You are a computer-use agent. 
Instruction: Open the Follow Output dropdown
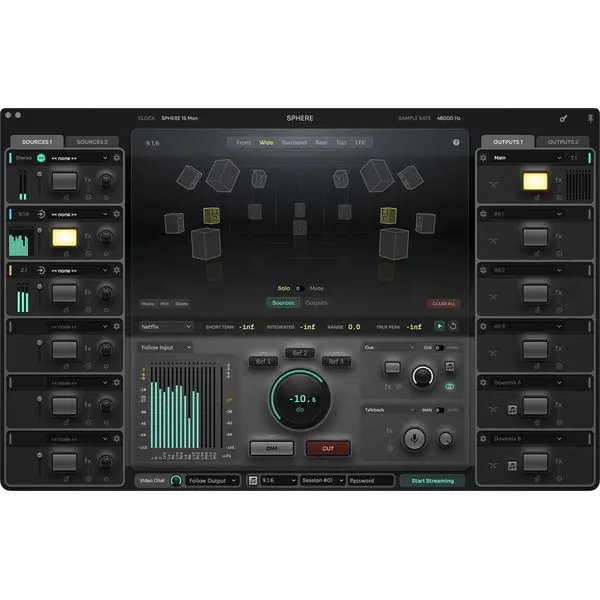(212, 481)
